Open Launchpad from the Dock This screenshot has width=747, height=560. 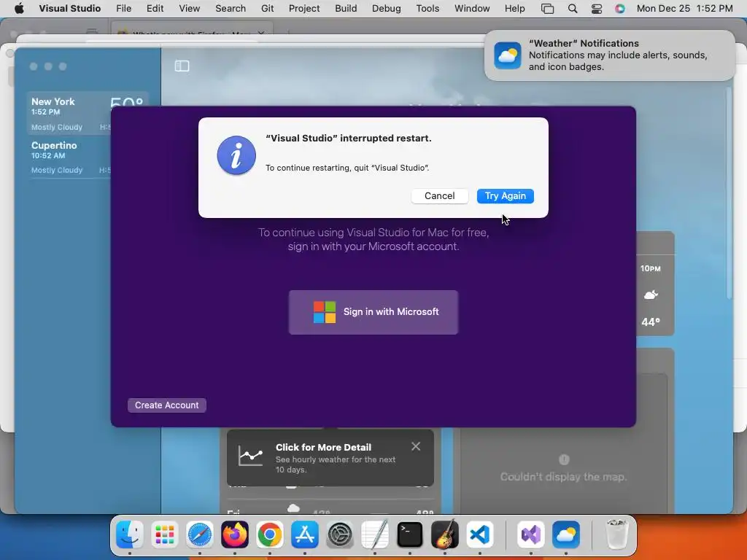[x=164, y=534]
